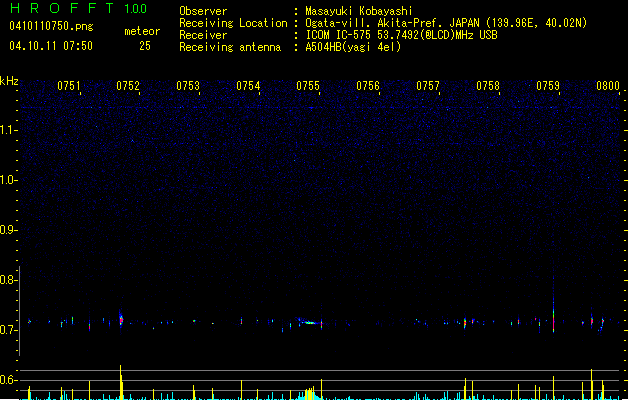Click the date stamp 04.10.11 07:50
The height and width of the screenshot is (400, 629).
pos(51,46)
